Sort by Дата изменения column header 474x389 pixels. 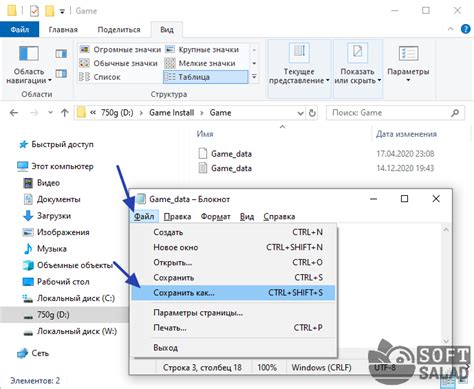coord(406,134)
